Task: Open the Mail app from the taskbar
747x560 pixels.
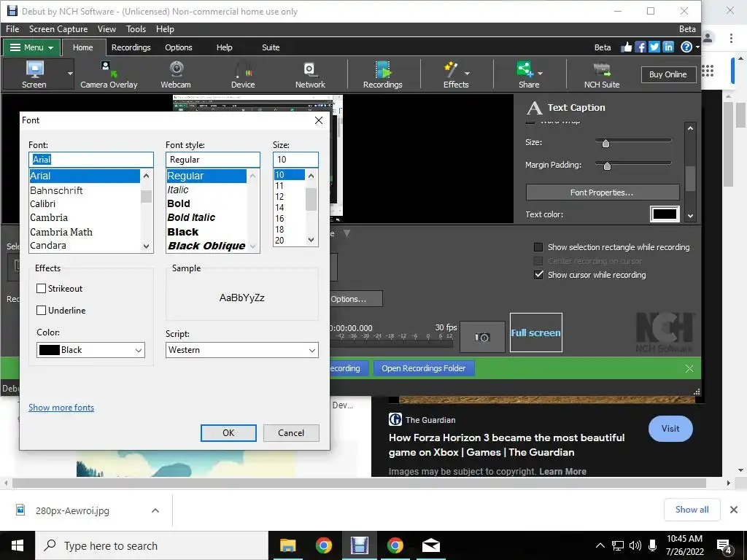Action: [x=430, y=545]
